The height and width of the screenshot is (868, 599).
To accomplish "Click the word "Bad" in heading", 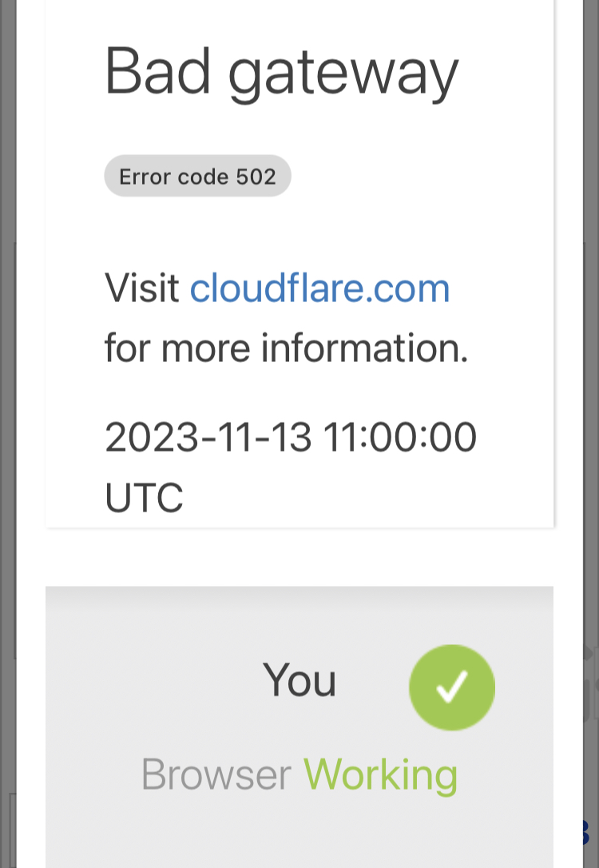I will coord(157,72).
